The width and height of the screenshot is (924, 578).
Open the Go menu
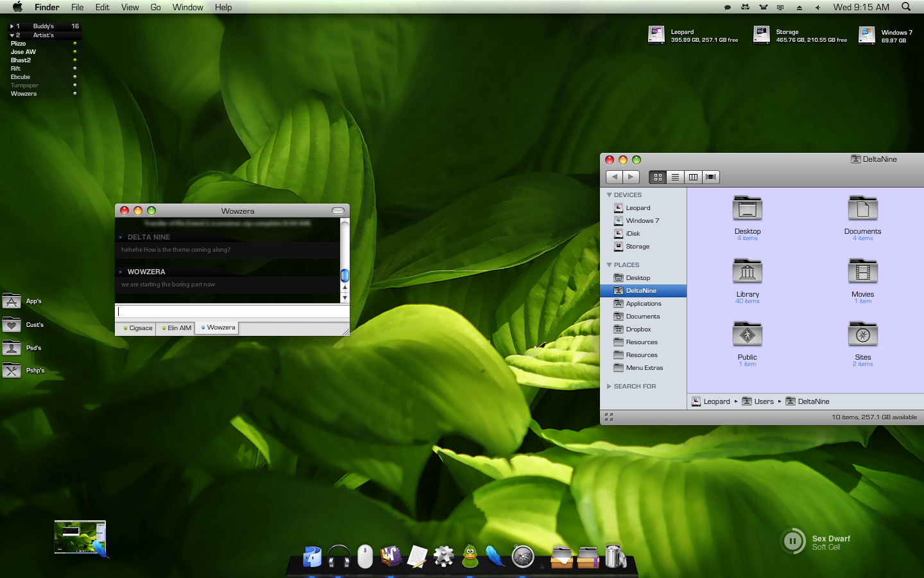click(x=155, y=7)
